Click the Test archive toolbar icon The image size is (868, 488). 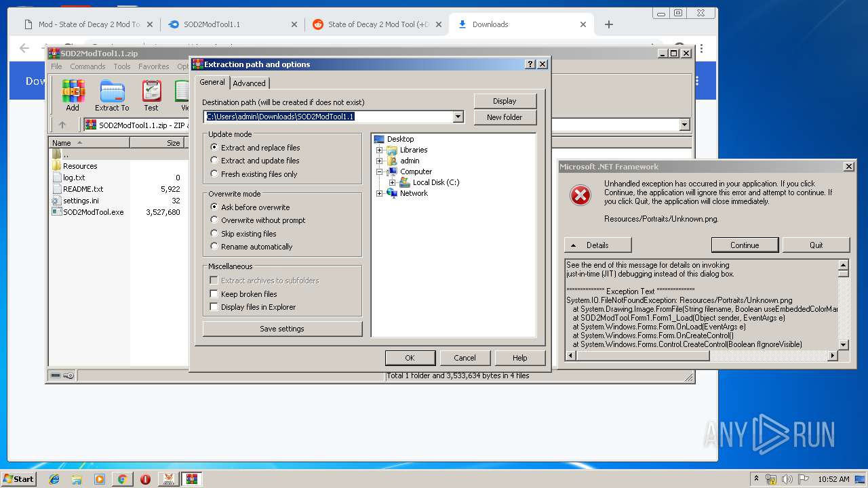[x=151, y=95]
